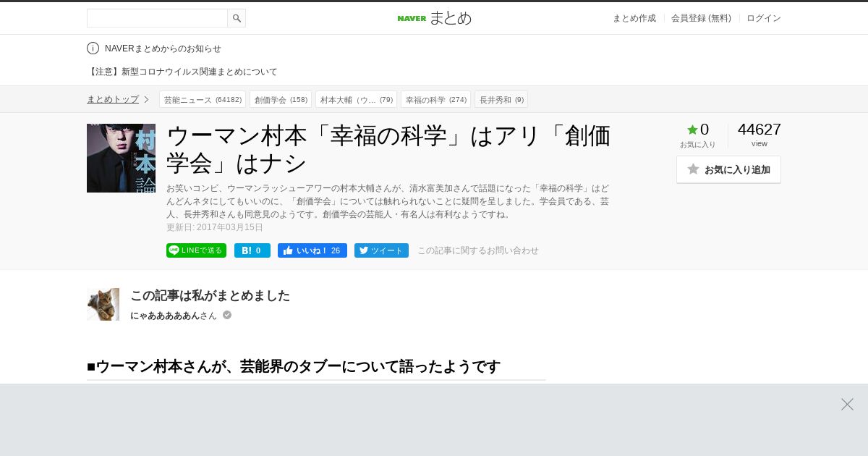Select 村本大輔 (79) tag

(x=356, y=99)
